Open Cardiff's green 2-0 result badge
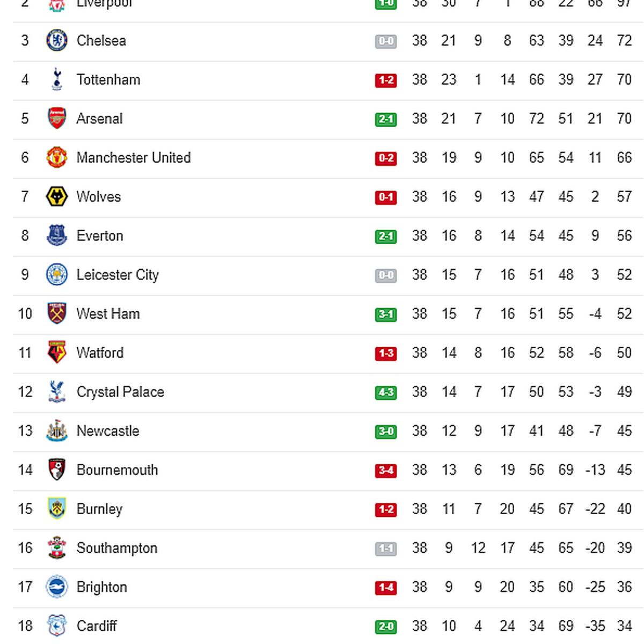 [386, 627]
